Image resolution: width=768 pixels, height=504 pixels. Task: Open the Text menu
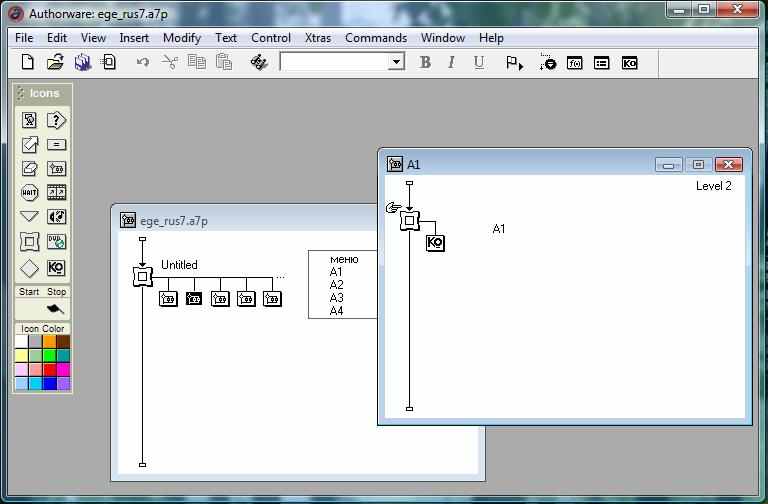226,38
